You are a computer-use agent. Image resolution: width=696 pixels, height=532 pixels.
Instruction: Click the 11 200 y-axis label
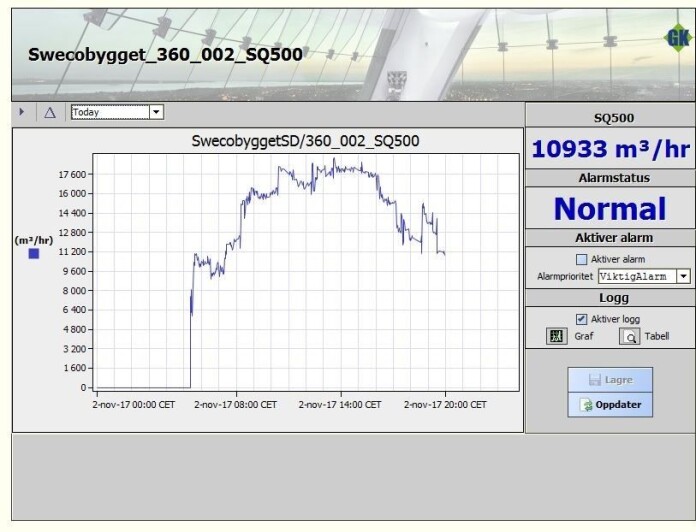tap(72, 252)
